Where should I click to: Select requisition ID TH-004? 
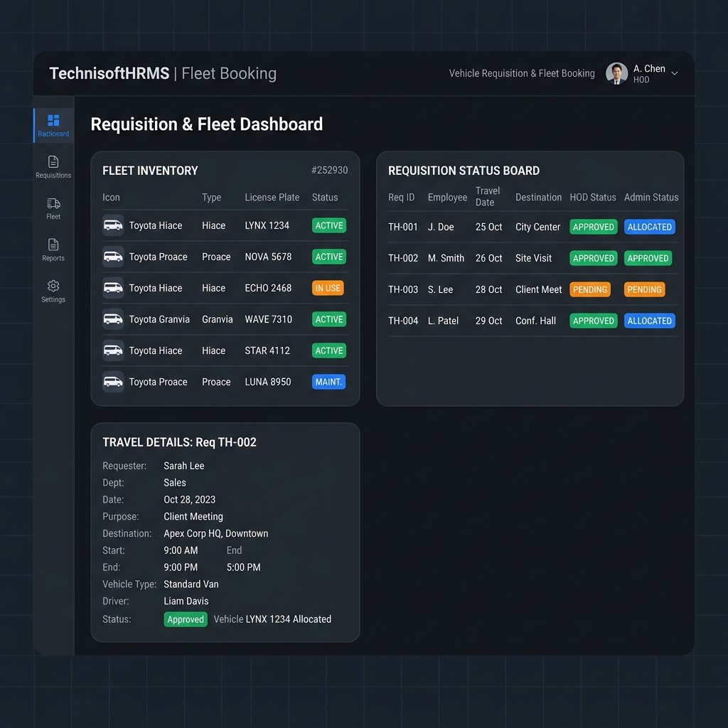point(403,321)
